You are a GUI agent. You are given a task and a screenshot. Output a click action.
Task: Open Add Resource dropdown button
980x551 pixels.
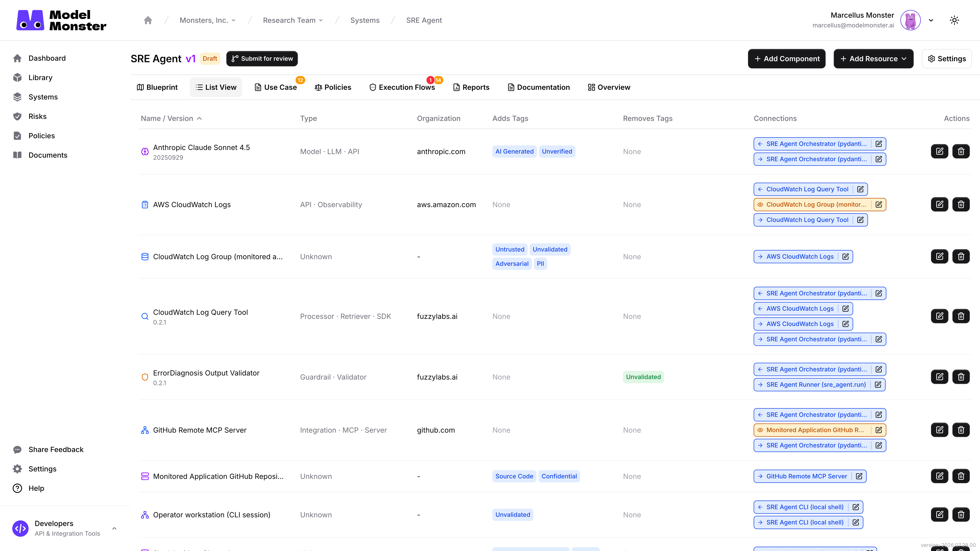[x=873, y=59]
